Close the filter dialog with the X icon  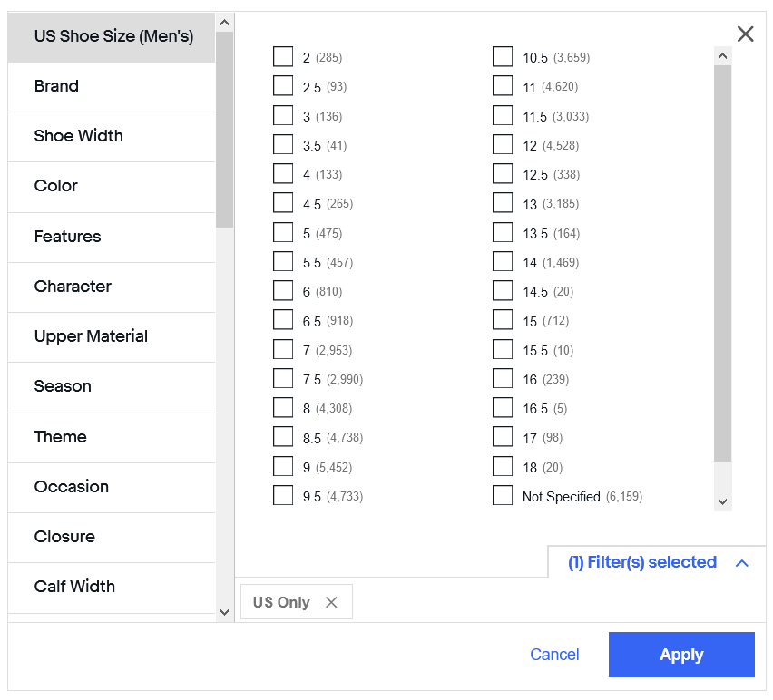tap(745, 34)
